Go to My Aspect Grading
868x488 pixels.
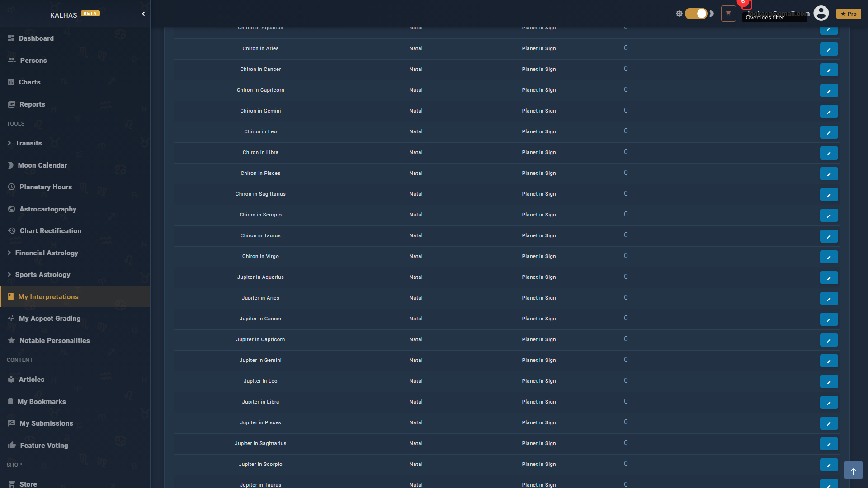50,319
